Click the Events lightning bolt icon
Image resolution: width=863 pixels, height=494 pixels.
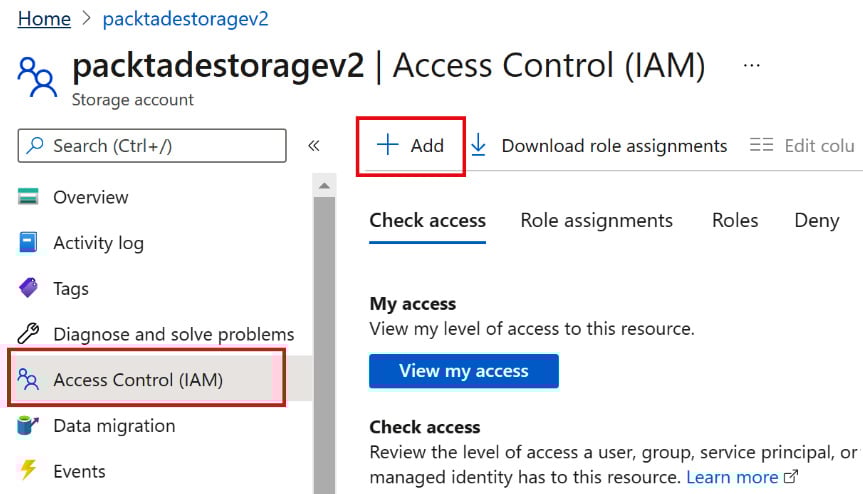(28, 471)
